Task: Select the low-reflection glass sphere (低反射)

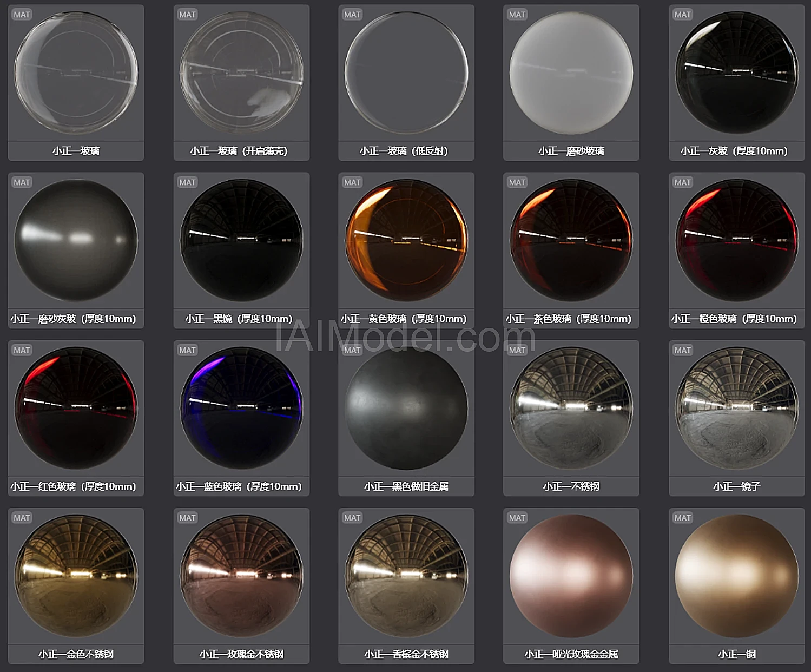Action: click(406, 73)
